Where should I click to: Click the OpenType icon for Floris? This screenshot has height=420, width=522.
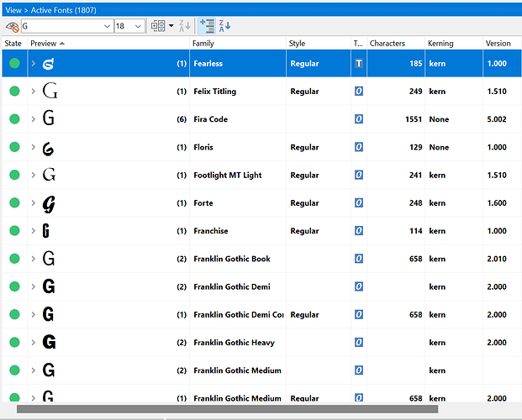pos(359,147)
